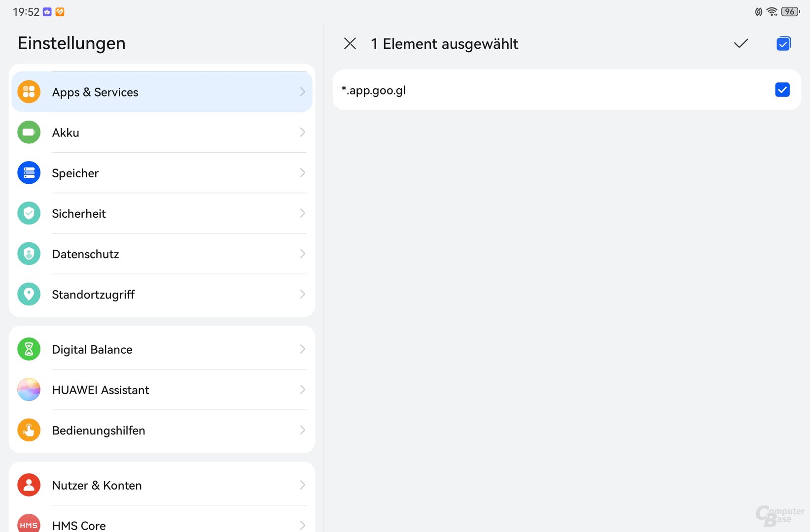Tap the Einstellungen page title
The width and height of the screenshot is (810, 532).
pos(71,43)
